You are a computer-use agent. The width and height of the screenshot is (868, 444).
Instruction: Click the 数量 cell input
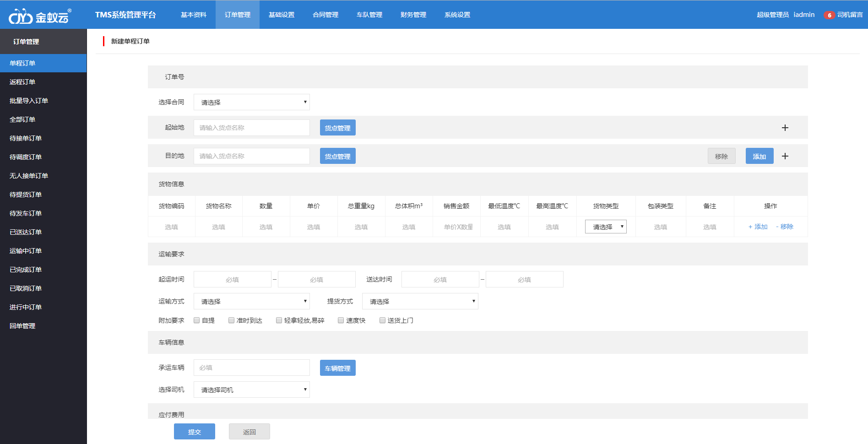[x=266, y=227]
